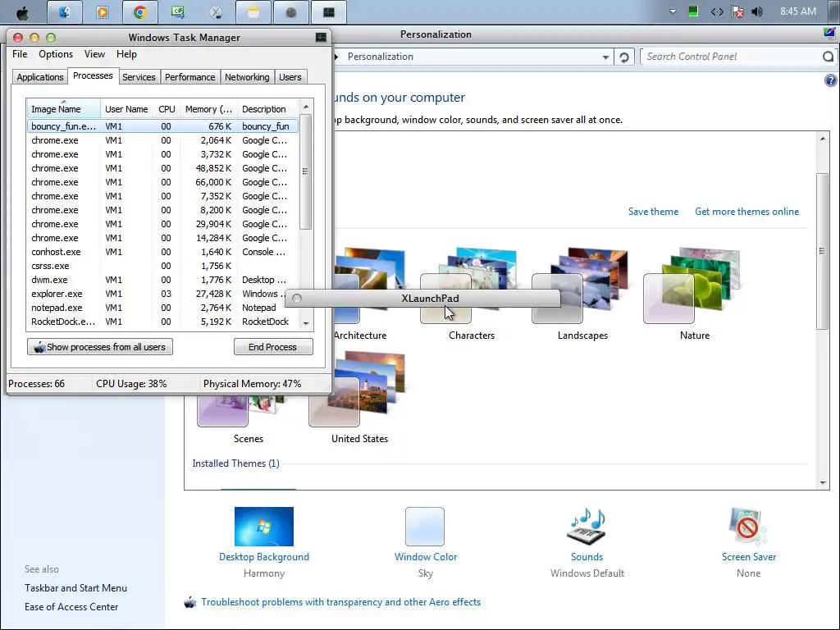
Task: Click the green CPU meter tray icon
Action: (693, 11)
